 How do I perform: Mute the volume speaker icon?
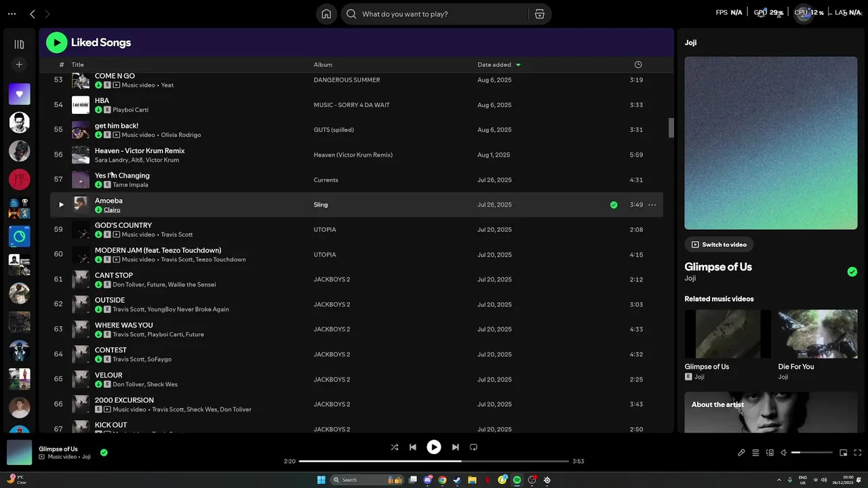[784, 453]
